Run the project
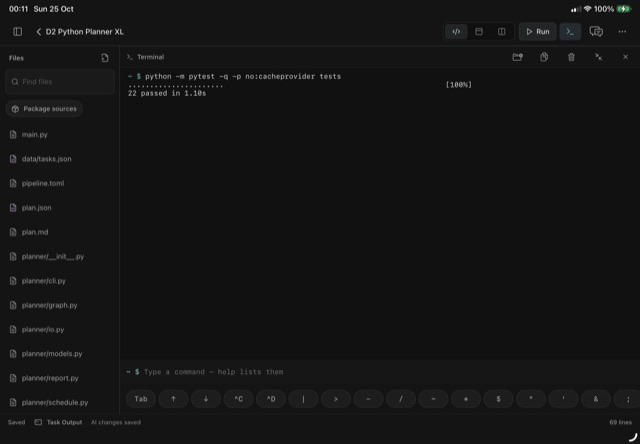 tap(538, 32)
